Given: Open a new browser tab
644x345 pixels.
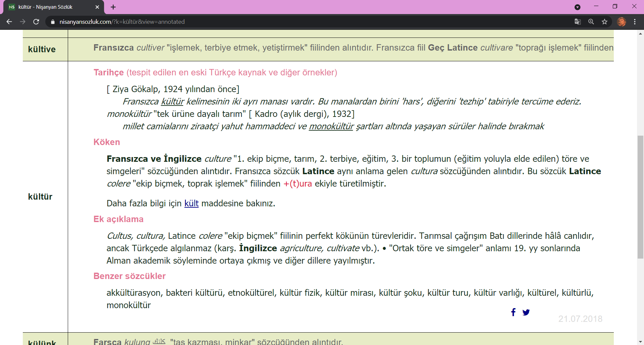Looking at the screenshot, I should [113, 7].
